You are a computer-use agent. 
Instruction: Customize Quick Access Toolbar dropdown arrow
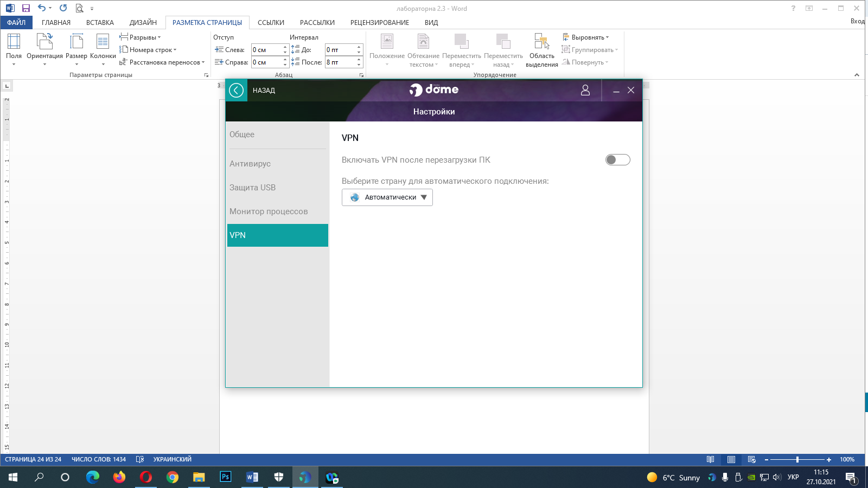[92, 9]
